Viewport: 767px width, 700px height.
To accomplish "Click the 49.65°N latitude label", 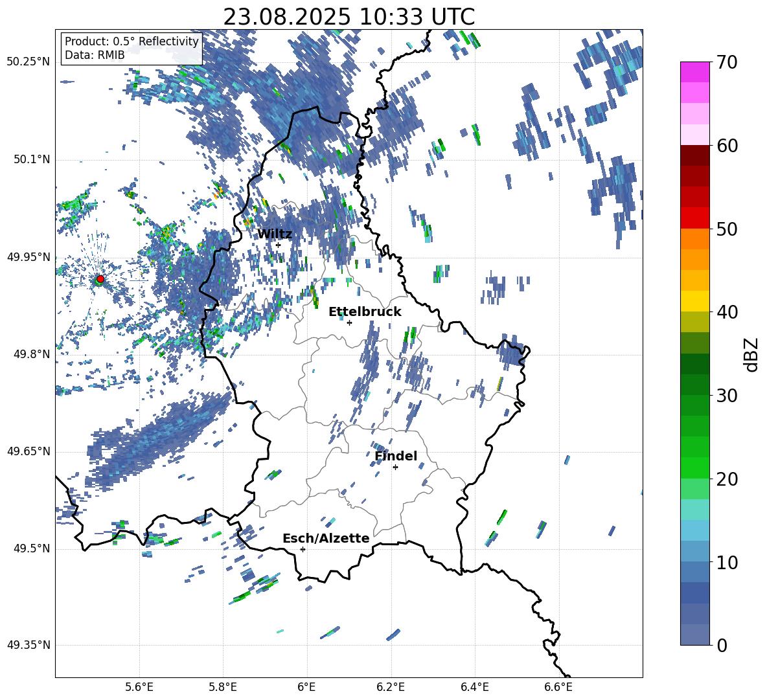I will [29, 451].
